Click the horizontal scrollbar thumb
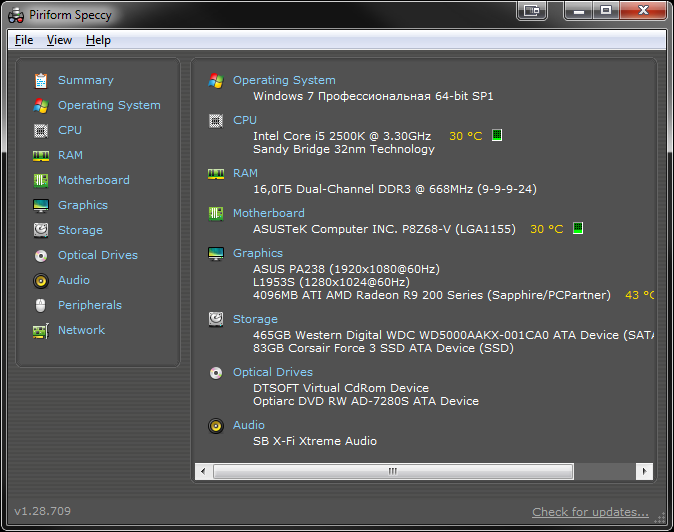 pyautogui.click(x=393, y=471)
